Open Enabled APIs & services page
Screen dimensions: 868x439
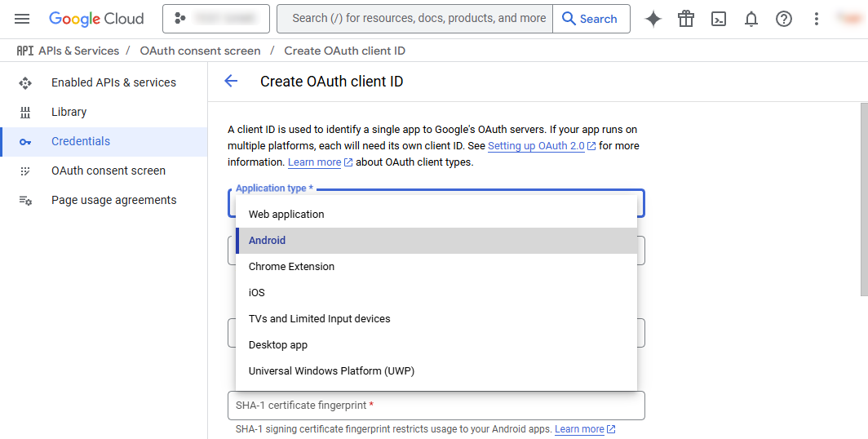pyautogui.click(x=104, y=82)
